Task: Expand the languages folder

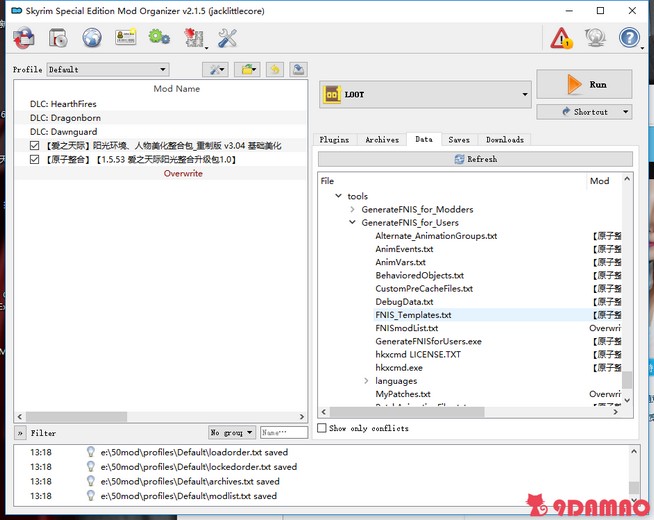Action: pos(366,381)
